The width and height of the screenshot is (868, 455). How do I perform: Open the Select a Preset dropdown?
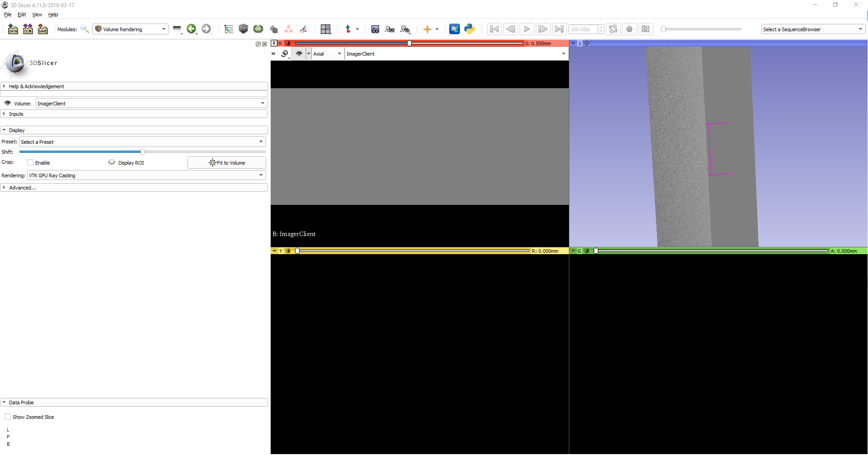tap(142, 142)
